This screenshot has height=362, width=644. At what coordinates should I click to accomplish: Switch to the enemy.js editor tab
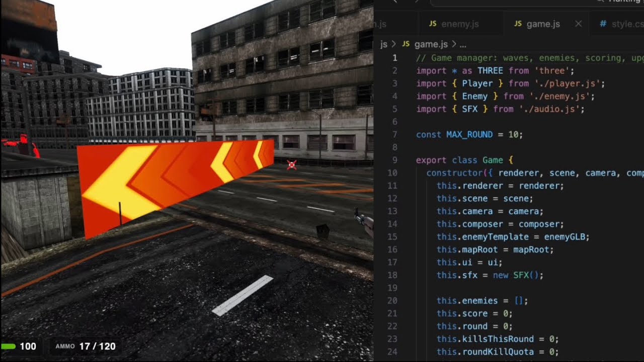click(x=454, y=24)
